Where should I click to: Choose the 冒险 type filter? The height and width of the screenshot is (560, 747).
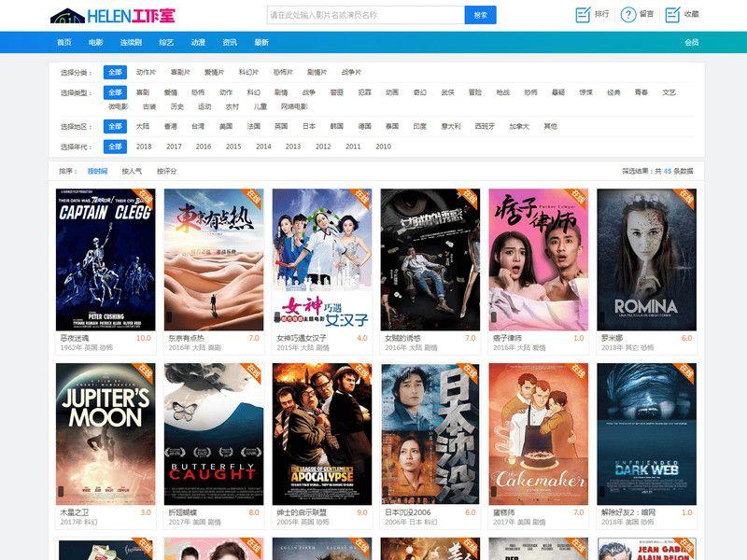[x=475, y=92]
